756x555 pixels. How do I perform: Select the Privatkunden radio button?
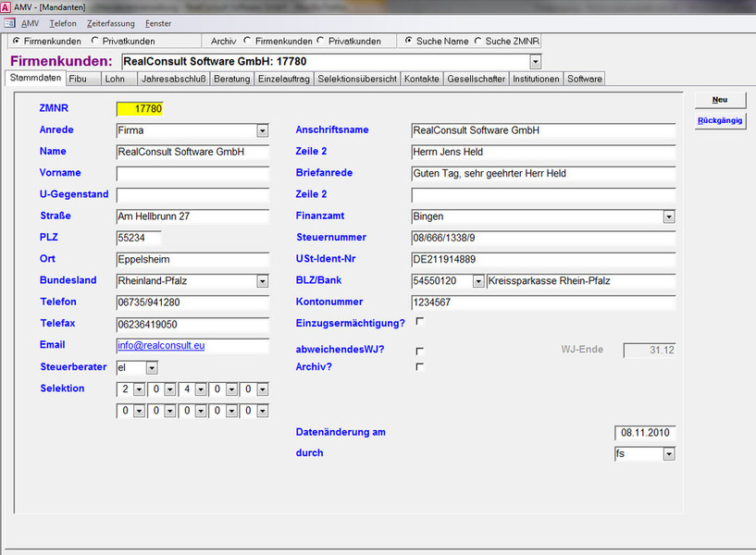pyautogui.click(x=94, y=41)
